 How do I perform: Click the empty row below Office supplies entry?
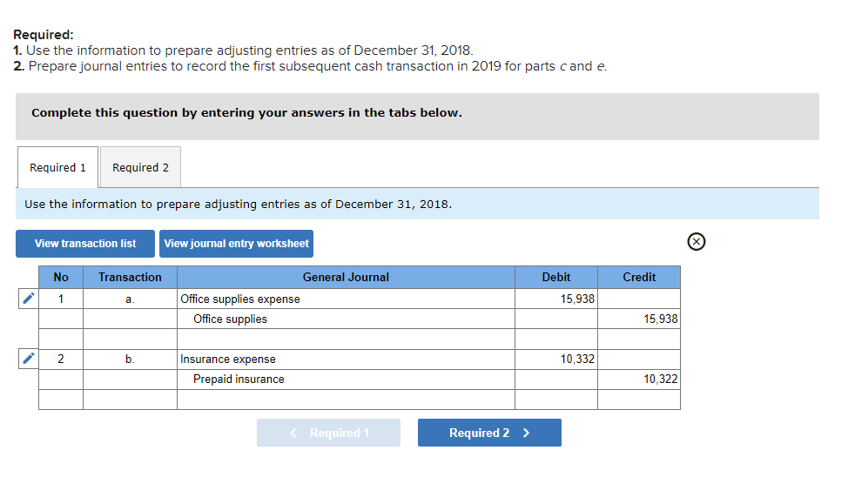click(x=346, y=339)
